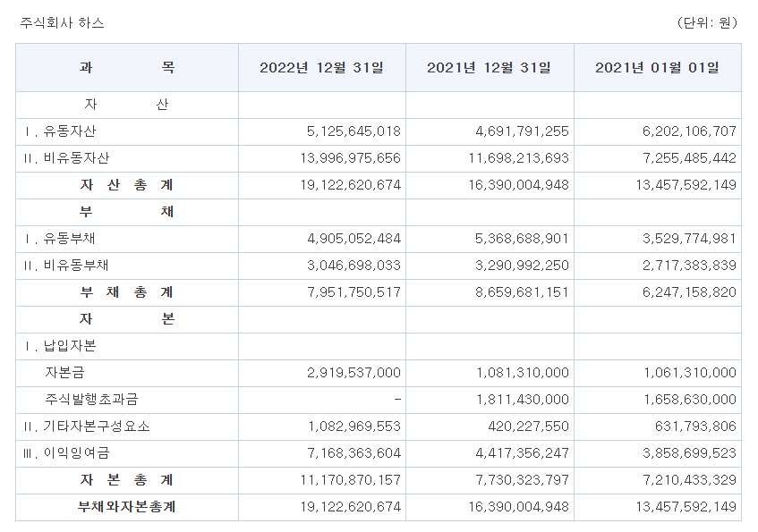Select value 7,168,363,604 for 이익잉여금

353,453
